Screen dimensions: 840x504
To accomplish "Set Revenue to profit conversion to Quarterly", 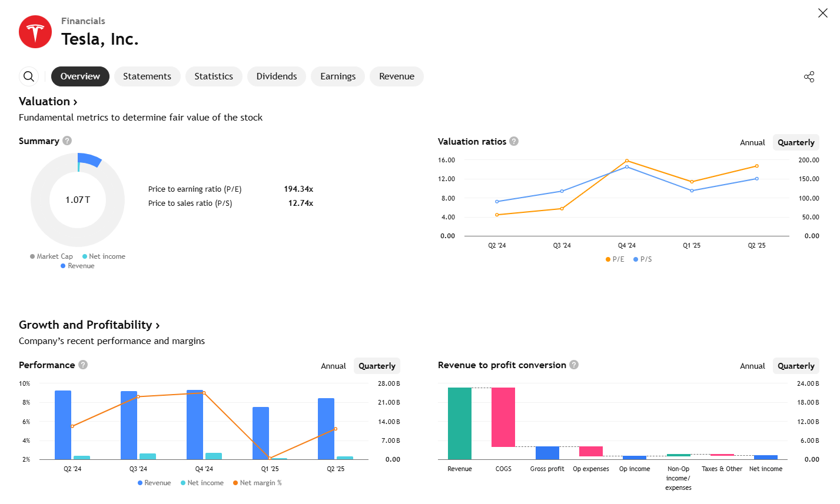I will (x=796, y=366).
